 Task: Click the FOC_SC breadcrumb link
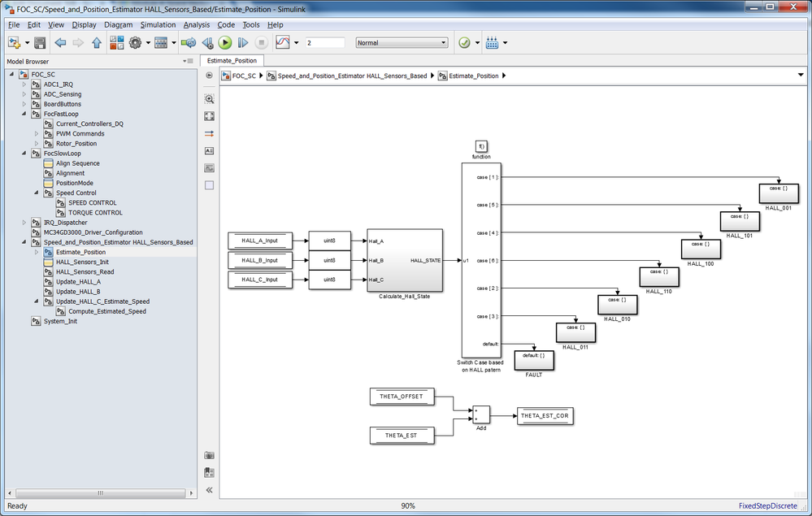click(244, 76)
